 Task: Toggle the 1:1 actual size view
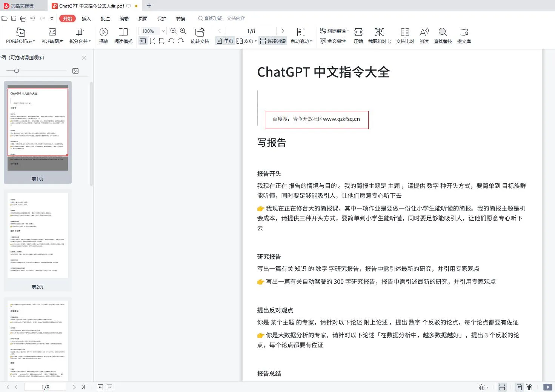[x=143, y=41]
